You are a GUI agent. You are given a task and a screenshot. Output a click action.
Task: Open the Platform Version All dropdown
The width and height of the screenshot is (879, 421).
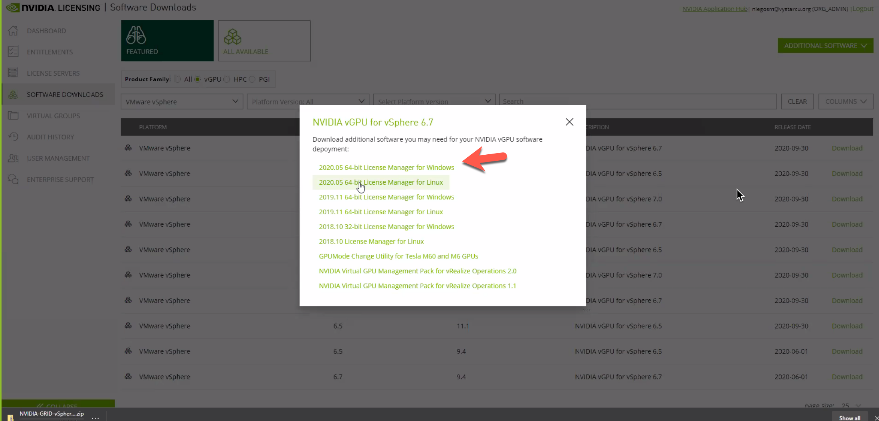(308, 101)
